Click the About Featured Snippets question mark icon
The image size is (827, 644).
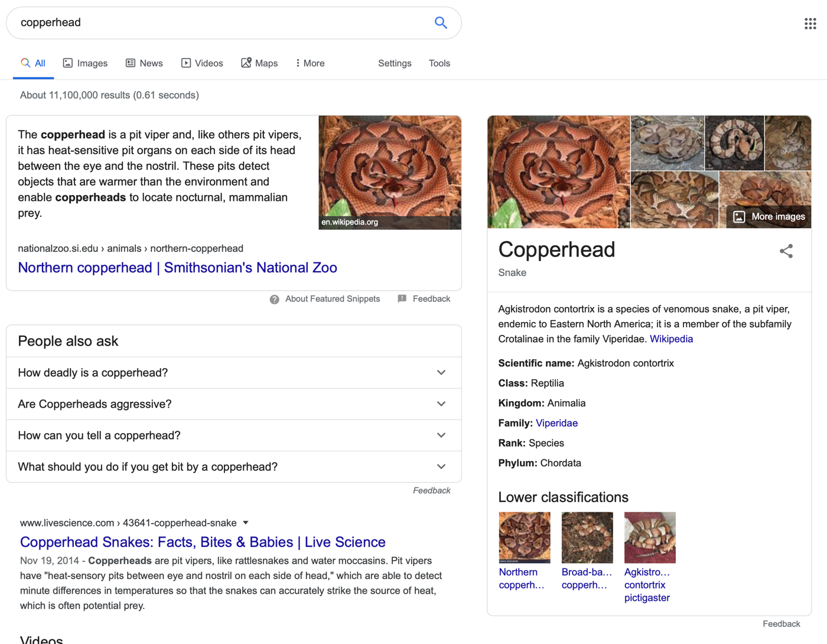coord(274,300)
